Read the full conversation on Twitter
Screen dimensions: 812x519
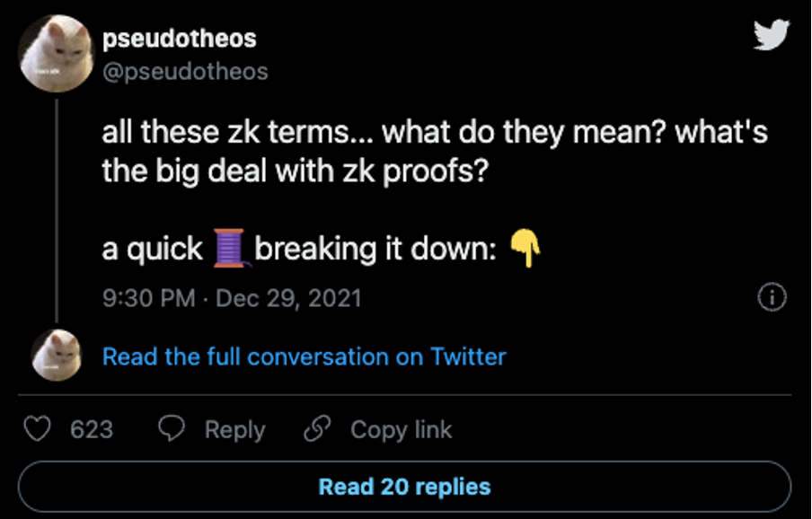(x=304, y=356)
